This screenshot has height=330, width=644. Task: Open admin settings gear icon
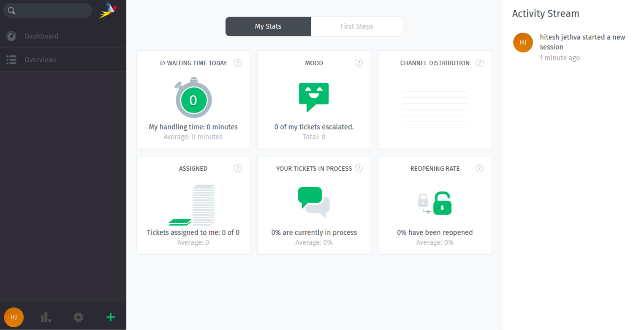click(78, 317)
